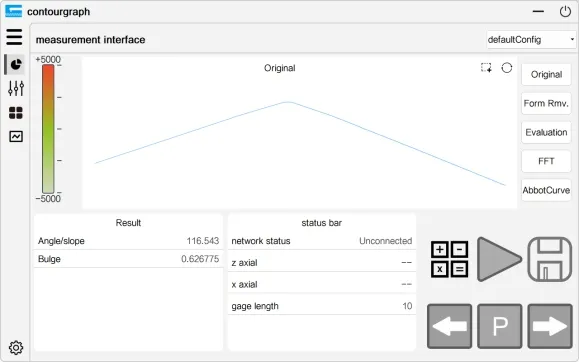Open the hamburger menu

click(14, 37)
